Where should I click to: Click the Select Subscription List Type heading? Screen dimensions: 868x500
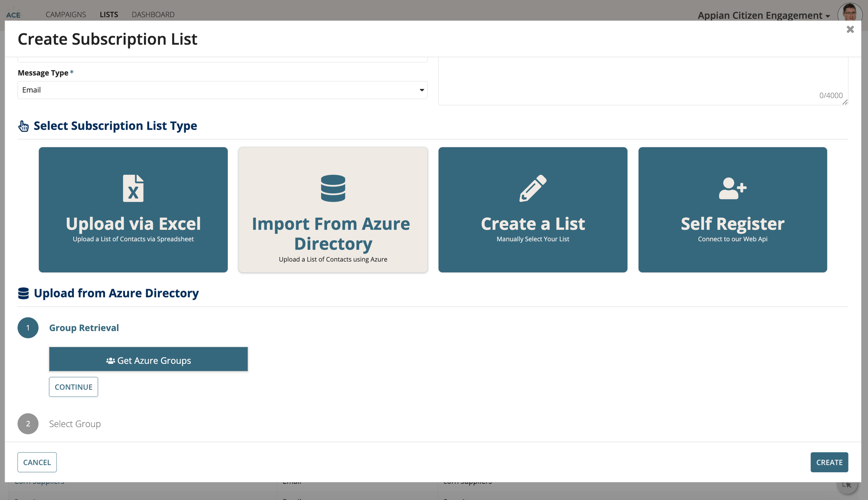(115, 126)
